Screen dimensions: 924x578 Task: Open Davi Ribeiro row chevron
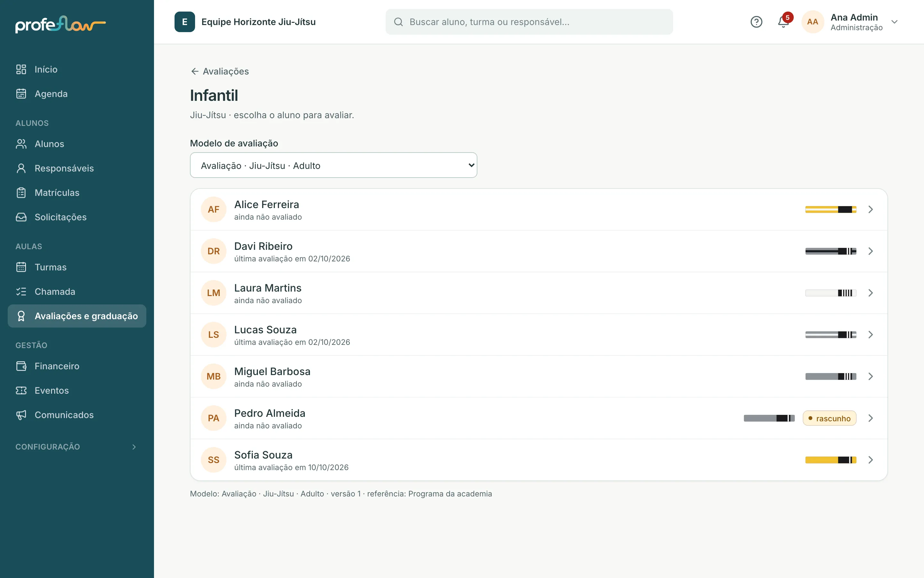tap(870, 251)
